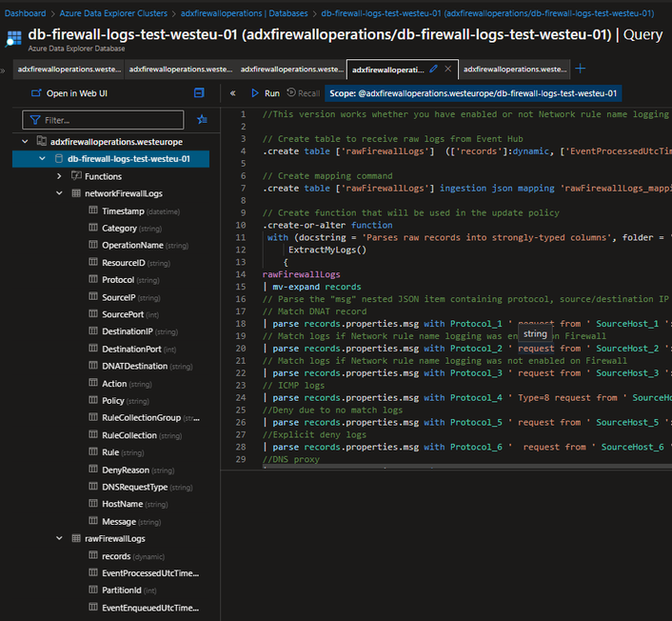Select the DNATDestination column row
The height and width of the screenshot is (621, 672).
point(141,366)
